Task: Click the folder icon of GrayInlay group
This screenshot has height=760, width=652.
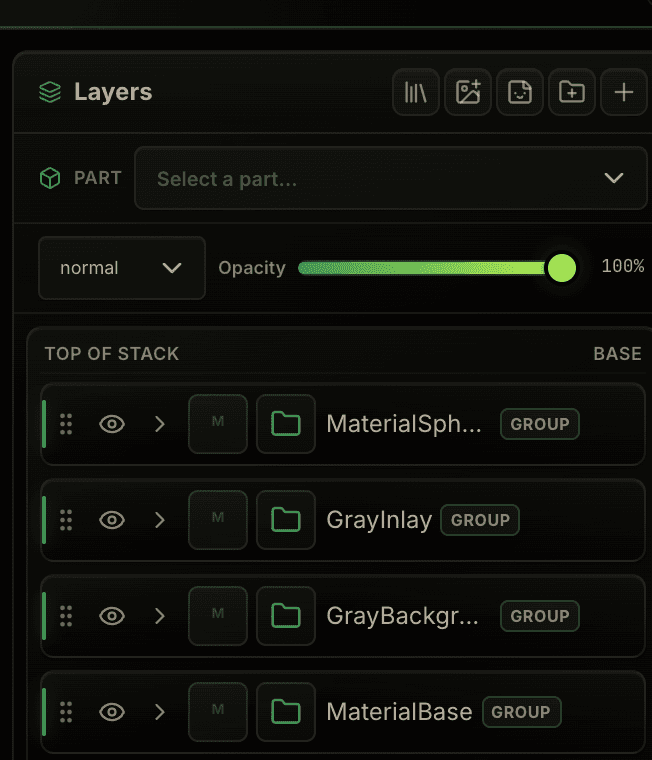Action: point(286,520)
